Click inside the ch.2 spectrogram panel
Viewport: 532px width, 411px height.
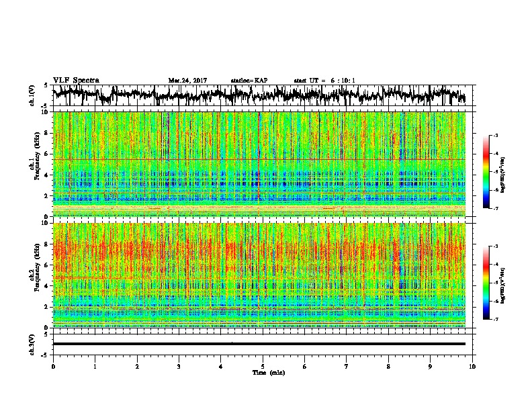click(x=259, y=275)
